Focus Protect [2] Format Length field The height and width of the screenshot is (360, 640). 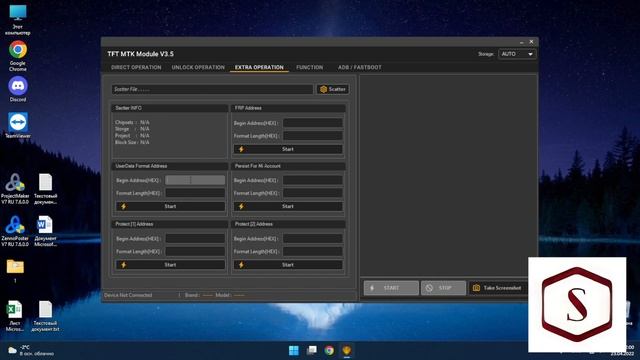(x=313, y=251)
